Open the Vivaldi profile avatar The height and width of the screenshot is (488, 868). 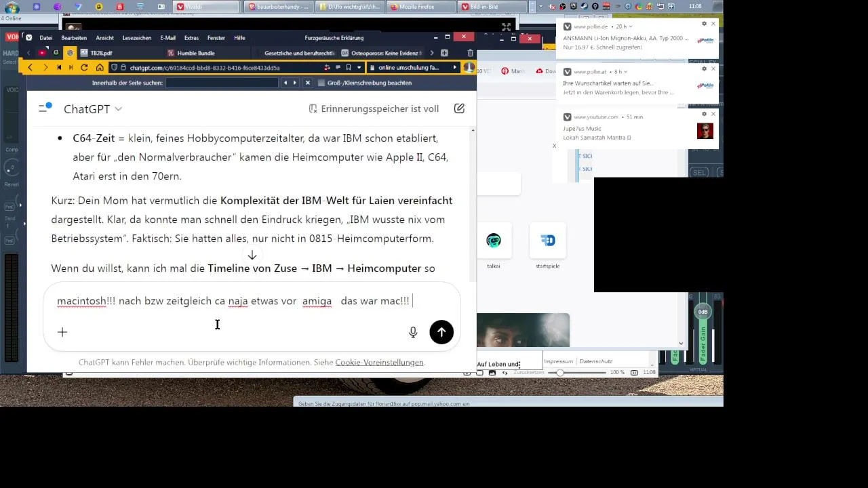point(468,68)
